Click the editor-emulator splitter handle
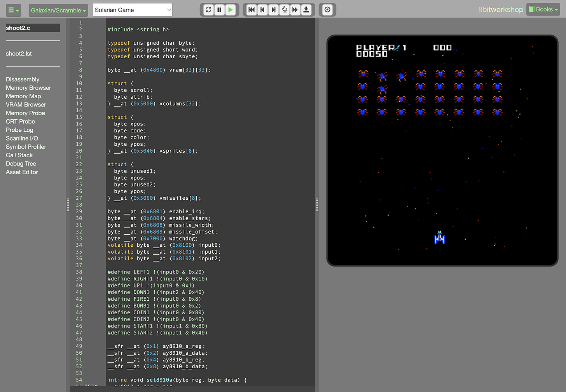 coord(317,205)
